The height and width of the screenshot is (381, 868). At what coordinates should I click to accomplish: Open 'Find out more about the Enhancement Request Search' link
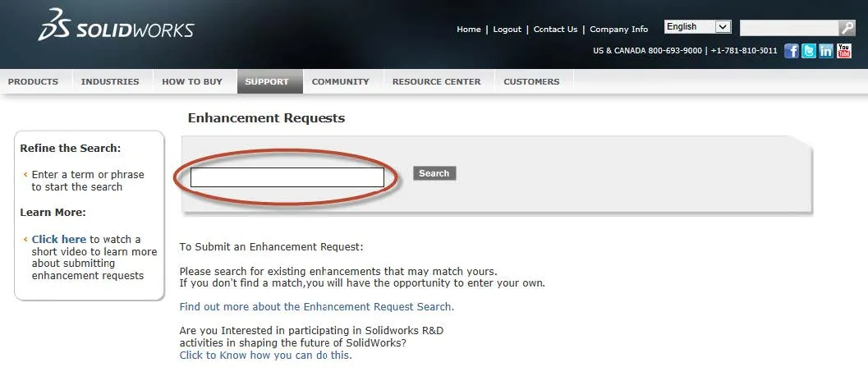(x=317, y=307)
